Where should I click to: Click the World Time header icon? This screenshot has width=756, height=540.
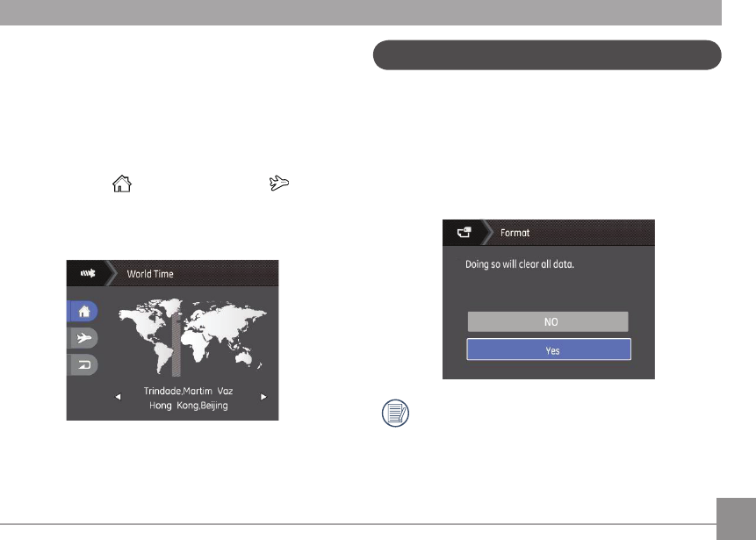point(88,273)
